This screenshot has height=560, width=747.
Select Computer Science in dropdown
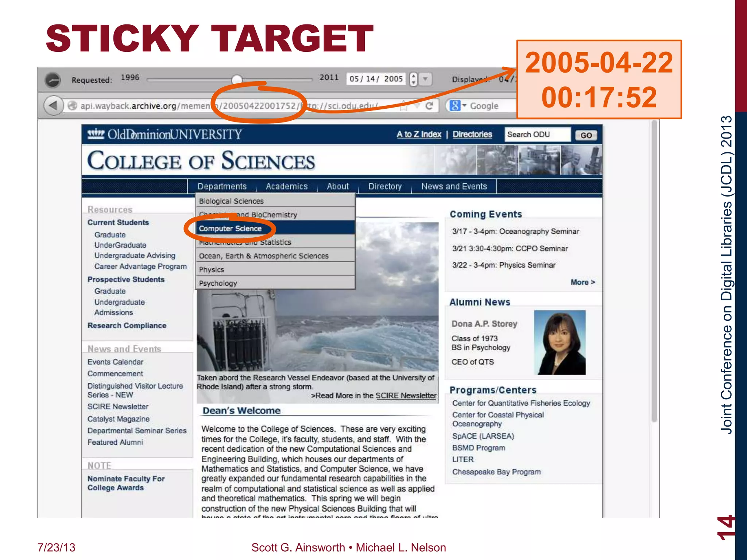click(275, 228)
